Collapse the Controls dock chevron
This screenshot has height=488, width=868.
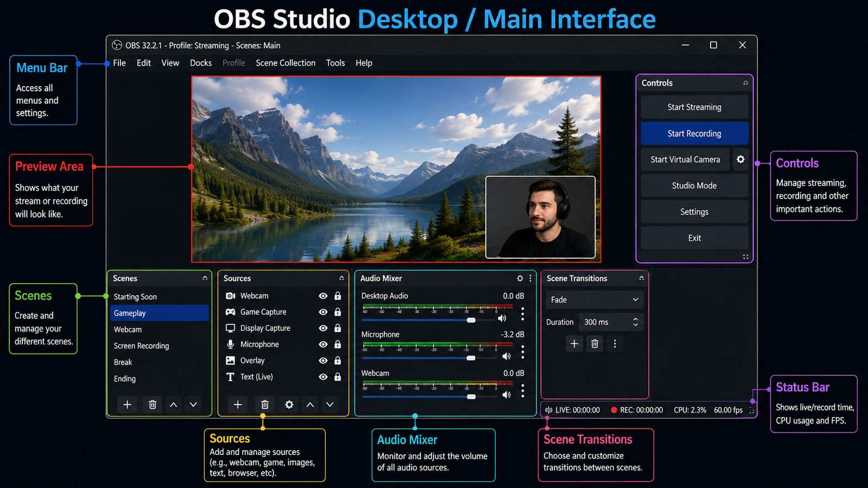point(745,83)
